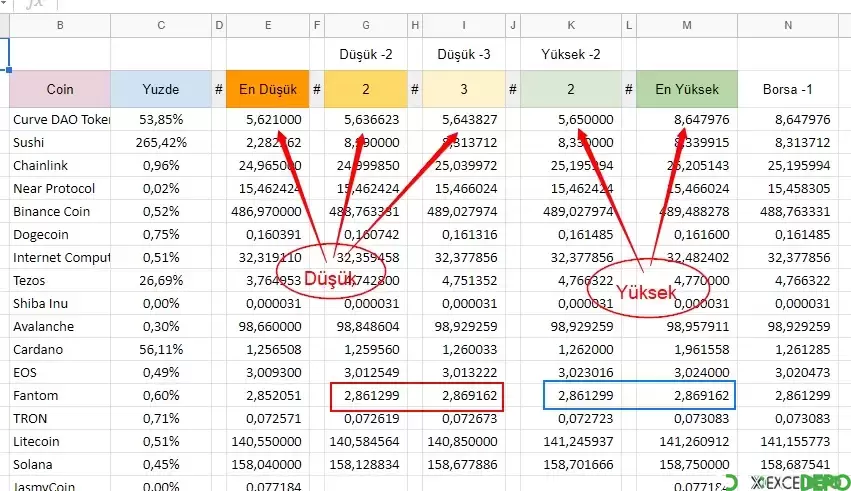Select the Near Protocol cell

(x=60, y=188)
